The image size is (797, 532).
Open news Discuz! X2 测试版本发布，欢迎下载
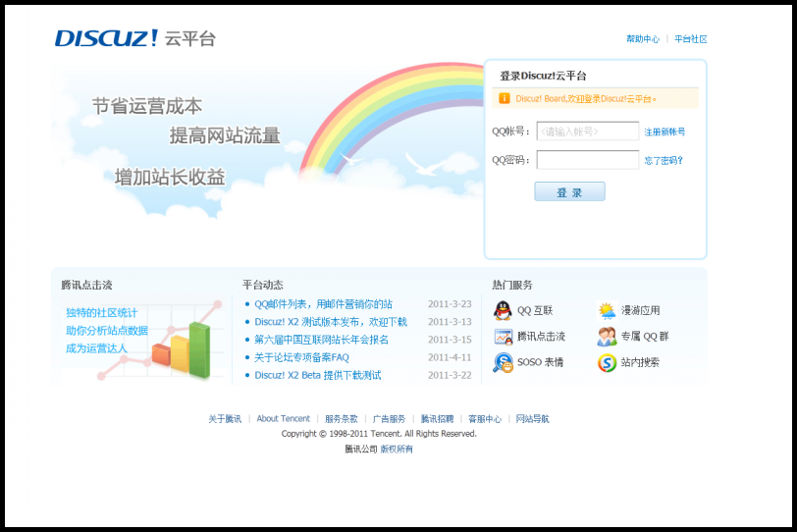point(331,322)
